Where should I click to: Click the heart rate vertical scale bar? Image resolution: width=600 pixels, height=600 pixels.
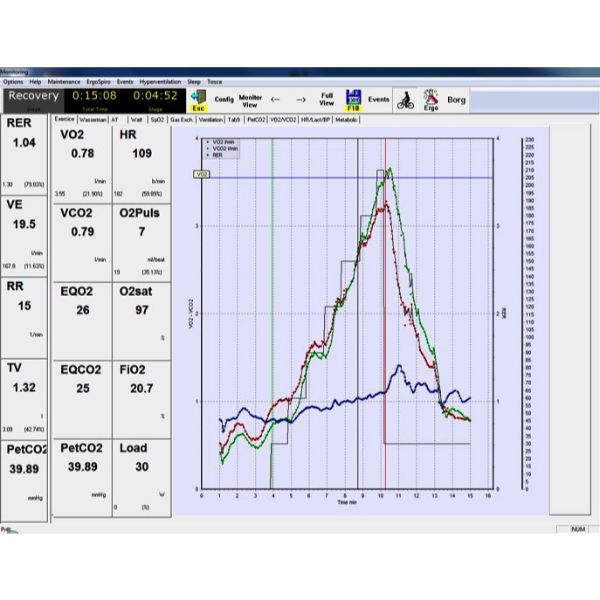(x=527, y=314)
